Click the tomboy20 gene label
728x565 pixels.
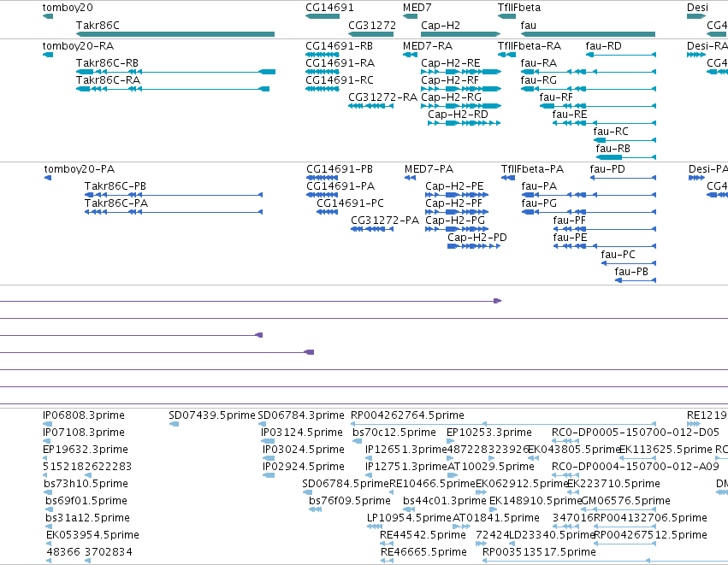[68, 8]
